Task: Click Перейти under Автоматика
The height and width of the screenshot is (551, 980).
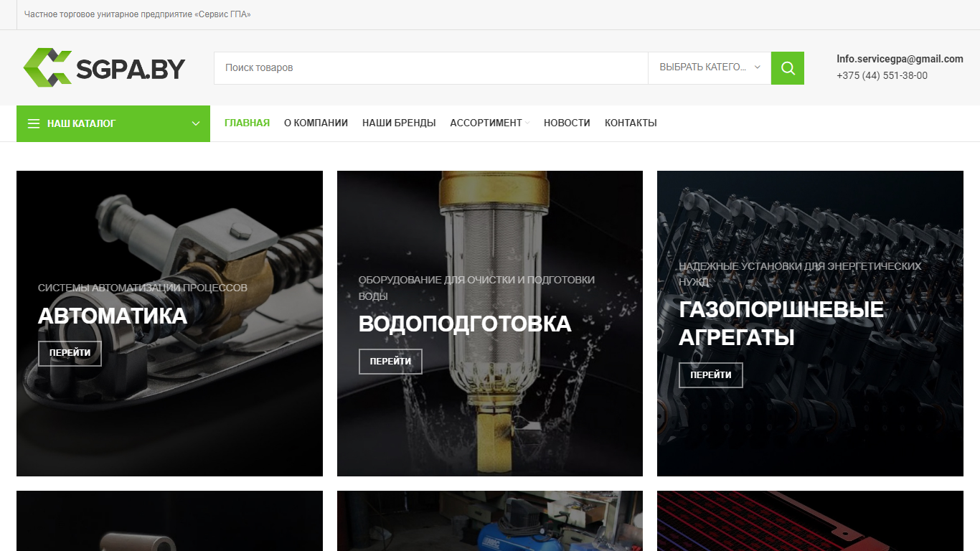Action: tap(70, 353)
